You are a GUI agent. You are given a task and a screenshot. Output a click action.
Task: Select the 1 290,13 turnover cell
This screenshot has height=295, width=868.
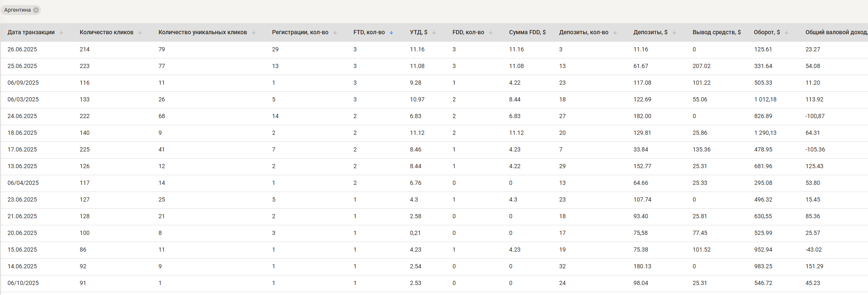(765, 133)
